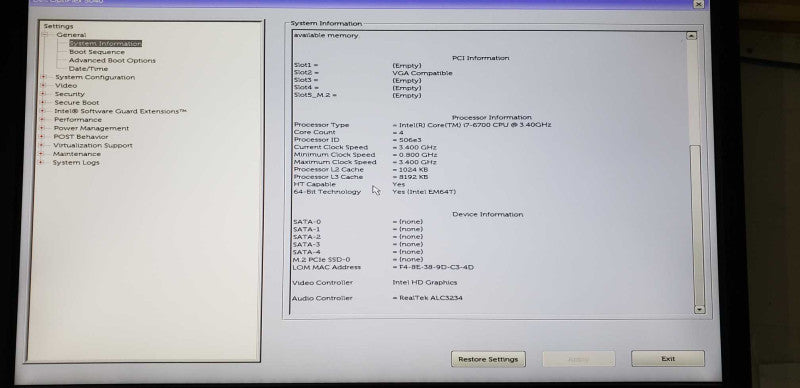Select the Secure Boot label
This screenshot has width=800, height=388.
pyautogui.click(x=77, y=102)
